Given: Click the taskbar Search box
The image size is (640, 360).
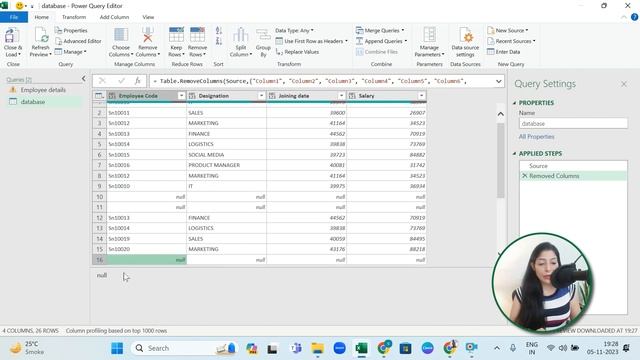Looking at the screenshot, I should tap(184, 348).
